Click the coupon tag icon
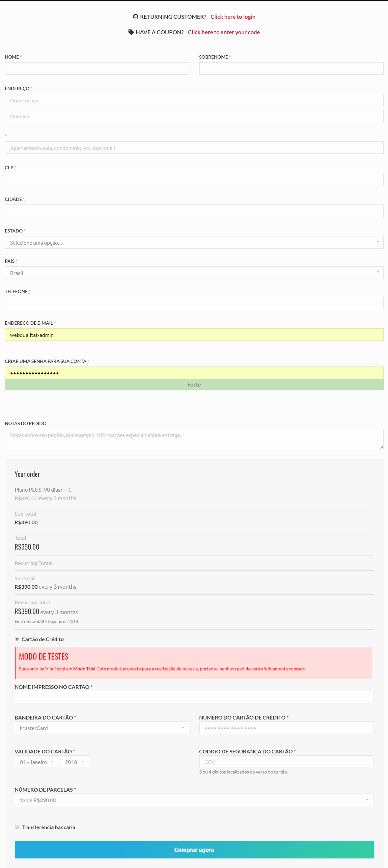This screenshot has width=388, height=868. tap(131, 32)
